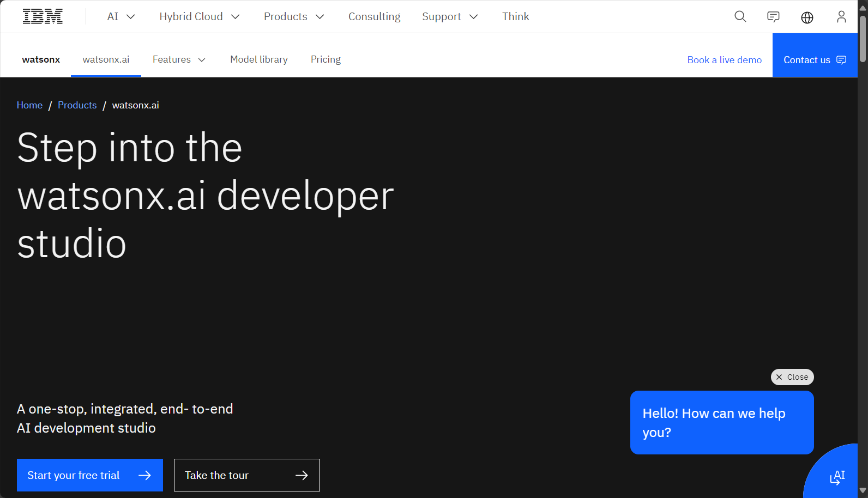Open the search magnifier icon
The width and height of the screenshot is (868, 498).
740,17
